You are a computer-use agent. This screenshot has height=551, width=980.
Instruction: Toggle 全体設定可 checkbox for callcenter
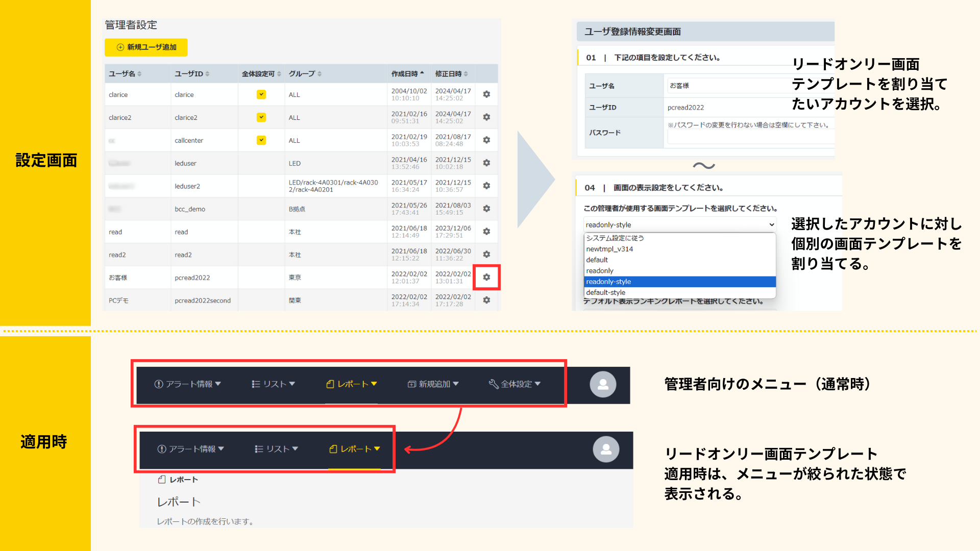point(261,140)
